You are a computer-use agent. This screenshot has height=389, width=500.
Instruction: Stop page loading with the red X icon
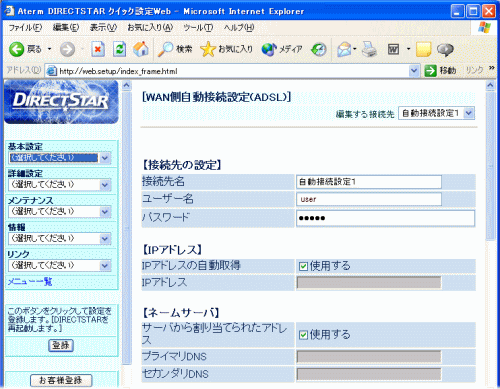point(98,50)
